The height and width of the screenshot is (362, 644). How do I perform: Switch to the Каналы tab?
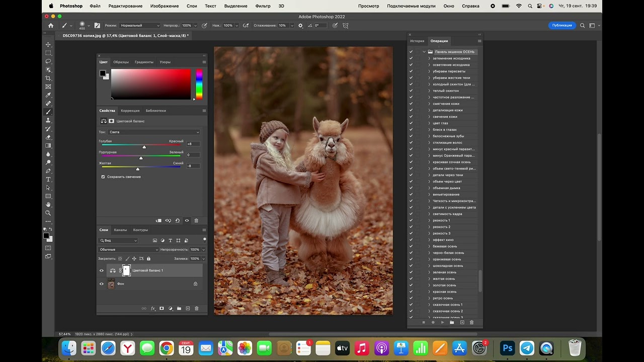[120, 230]
